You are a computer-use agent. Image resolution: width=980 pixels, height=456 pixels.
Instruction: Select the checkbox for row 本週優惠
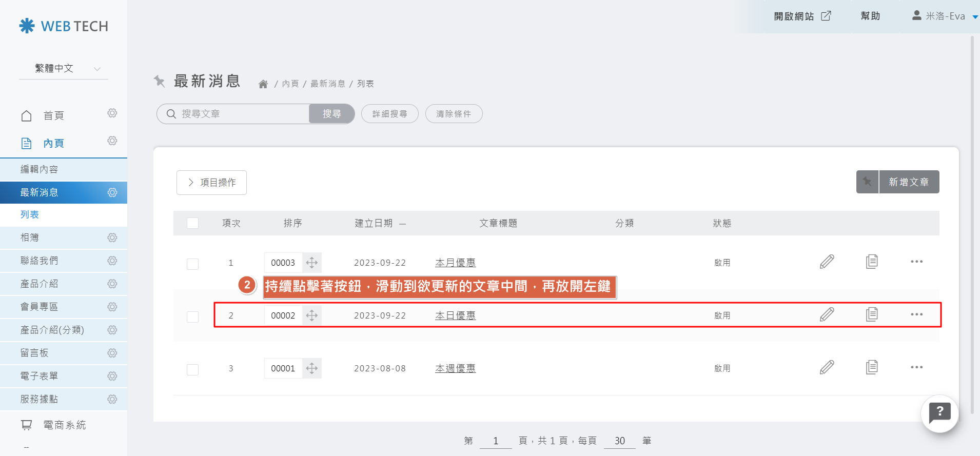(x=193, y=369)
